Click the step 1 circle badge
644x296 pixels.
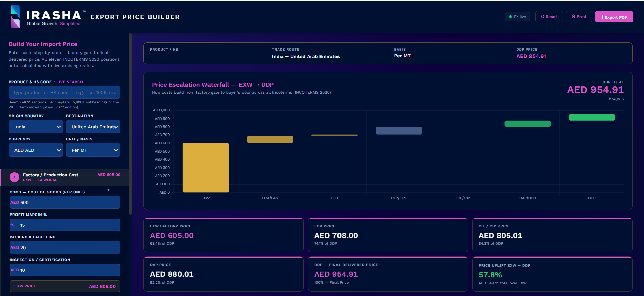[14, 177]
